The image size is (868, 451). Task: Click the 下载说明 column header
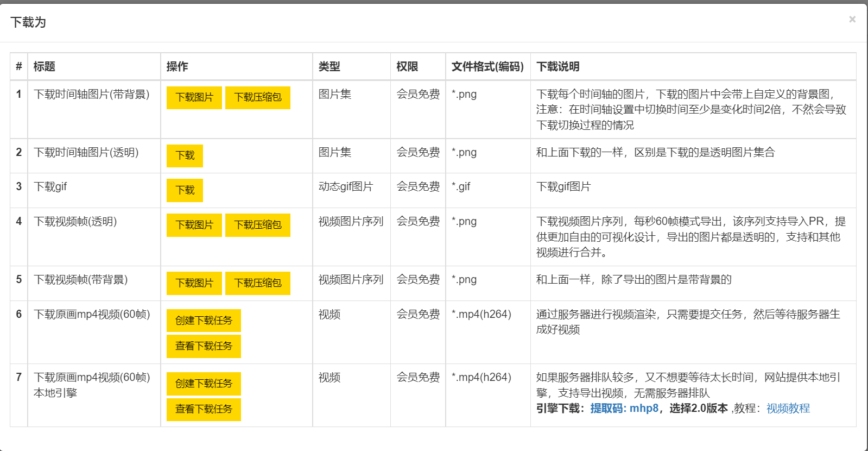[558, 67]
